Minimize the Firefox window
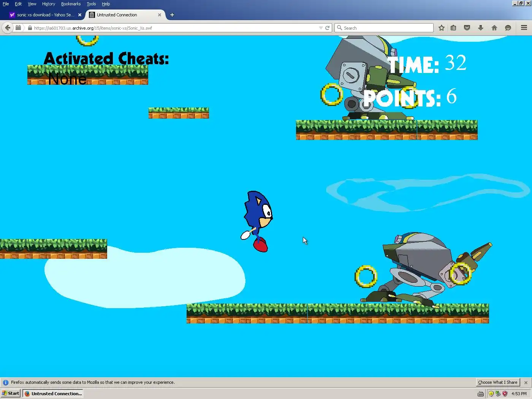 point(515,3)
